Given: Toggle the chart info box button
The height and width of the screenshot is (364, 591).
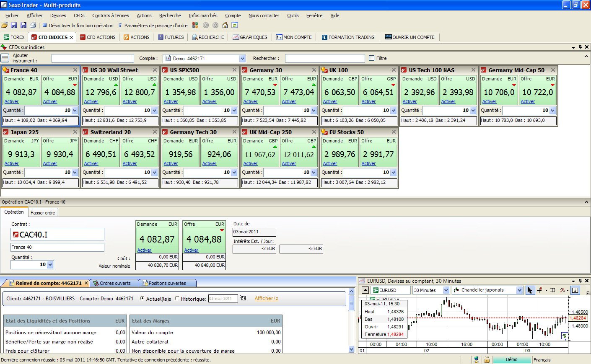Looking at the screenshot, I should [x=575, y=290].
